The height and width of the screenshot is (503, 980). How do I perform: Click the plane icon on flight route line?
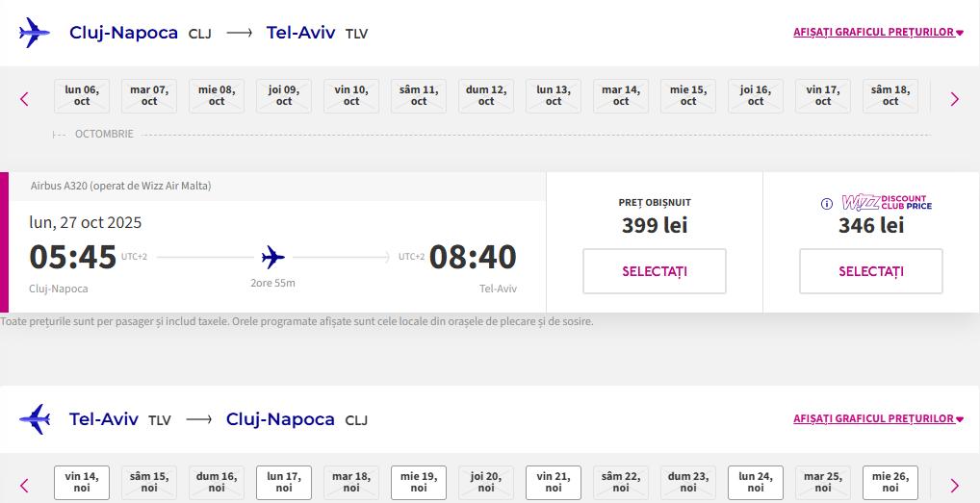pos(273,257)
